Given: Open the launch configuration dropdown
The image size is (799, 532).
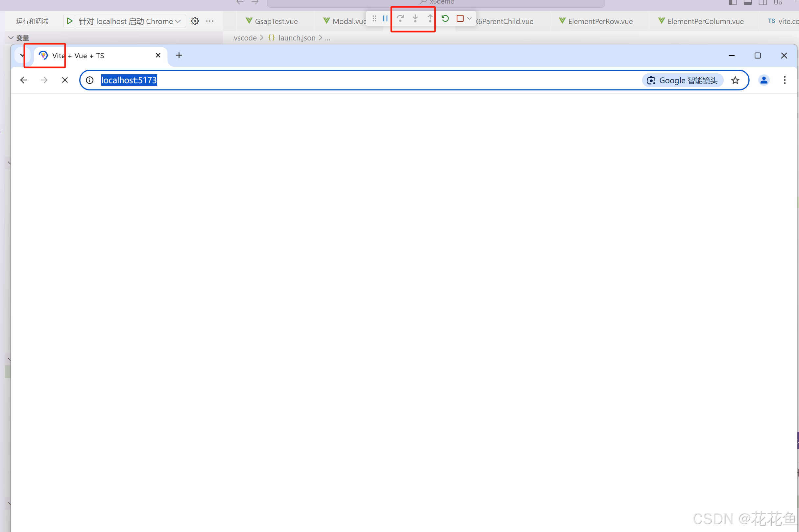Looking at the screenshot, I should click(130, 21).
